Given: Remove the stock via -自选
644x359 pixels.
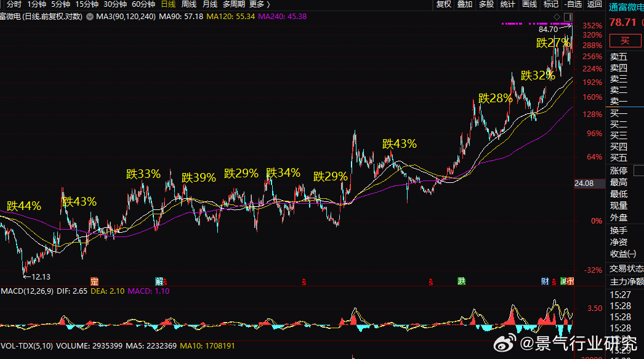Looking at the screenshot, I should point(573,4).
